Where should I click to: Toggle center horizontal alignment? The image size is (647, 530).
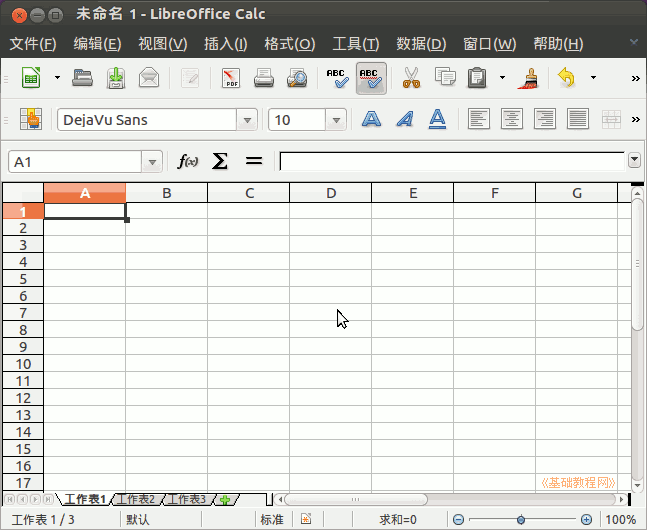[512, 120]
